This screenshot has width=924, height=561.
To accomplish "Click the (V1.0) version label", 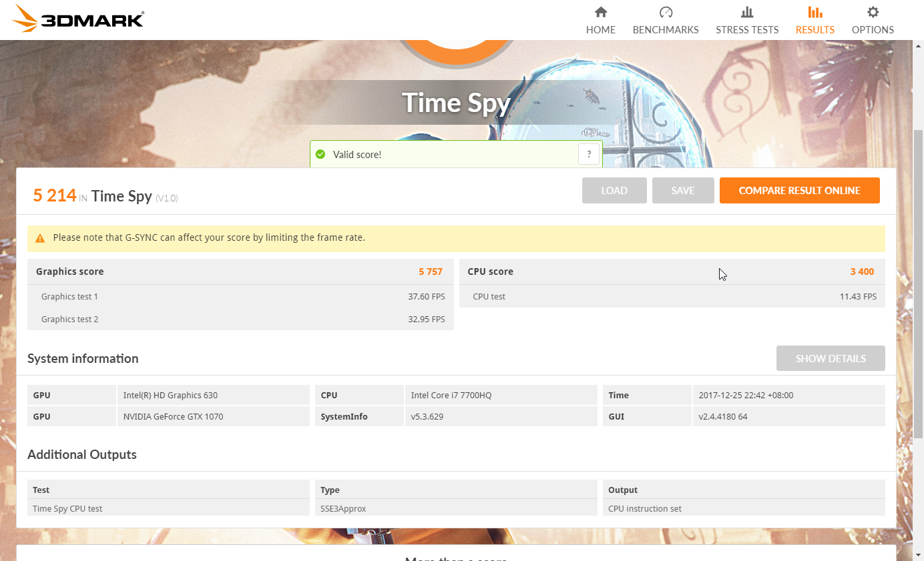I will [167, 198].
